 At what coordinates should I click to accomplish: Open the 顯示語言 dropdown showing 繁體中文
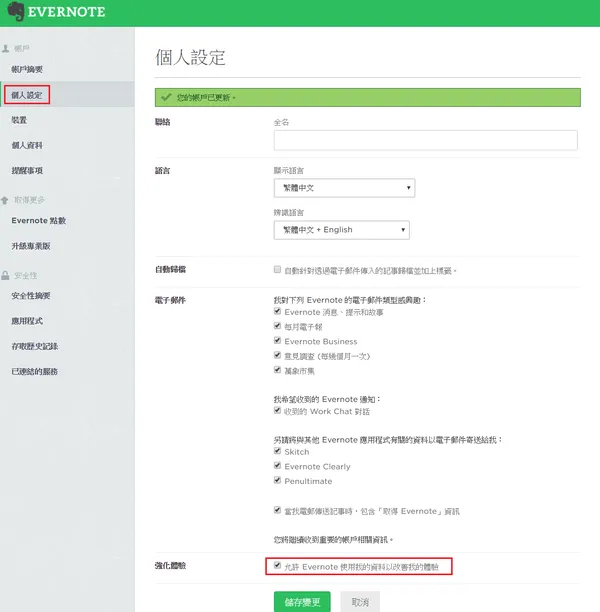pyautogui.click(x=344, y=188)
